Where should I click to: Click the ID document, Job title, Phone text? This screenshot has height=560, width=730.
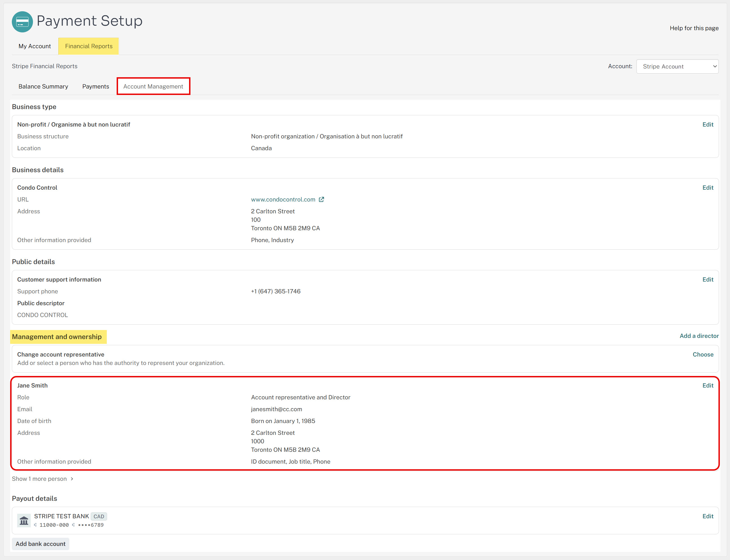290,462
